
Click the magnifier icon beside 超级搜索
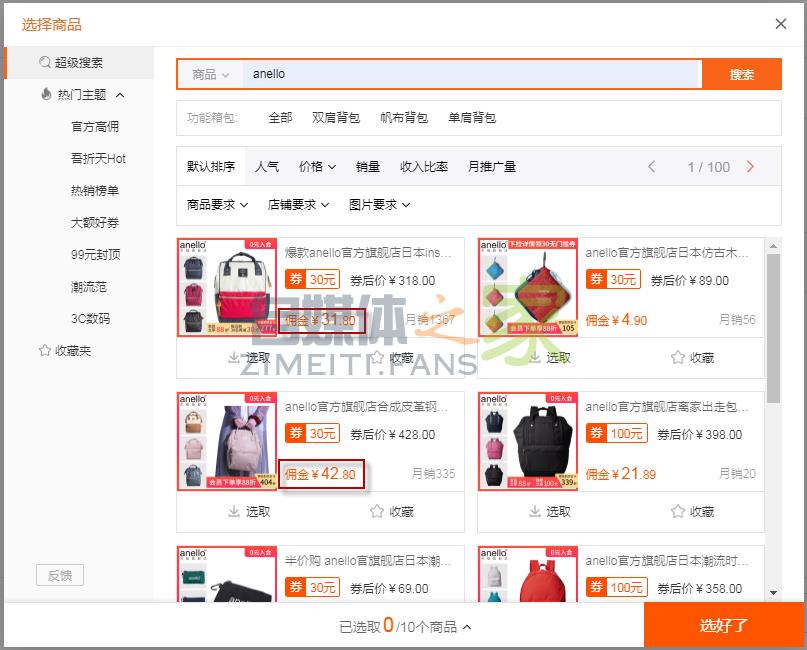[45, 63]
